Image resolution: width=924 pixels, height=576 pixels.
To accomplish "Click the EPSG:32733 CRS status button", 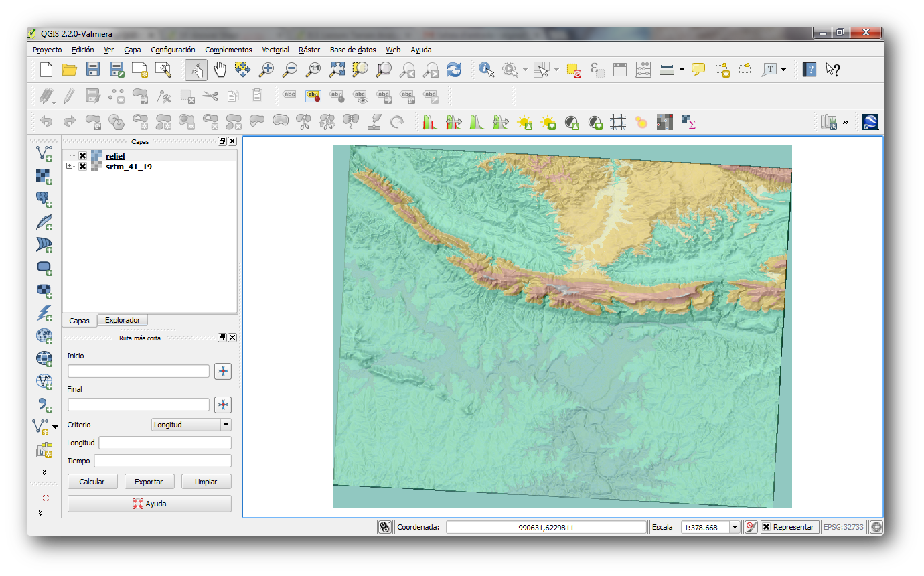I will click(x=844, y=527).
